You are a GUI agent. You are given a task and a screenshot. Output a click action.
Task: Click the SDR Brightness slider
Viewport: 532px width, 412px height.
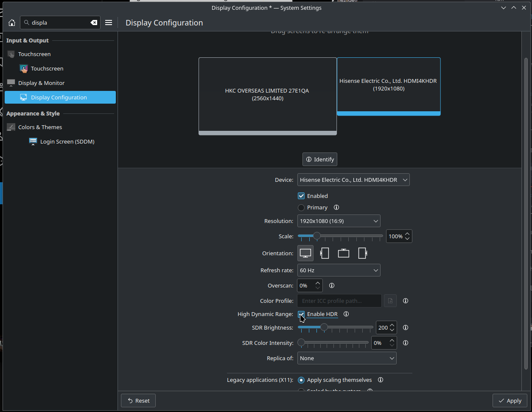click(x=335, y=327)
